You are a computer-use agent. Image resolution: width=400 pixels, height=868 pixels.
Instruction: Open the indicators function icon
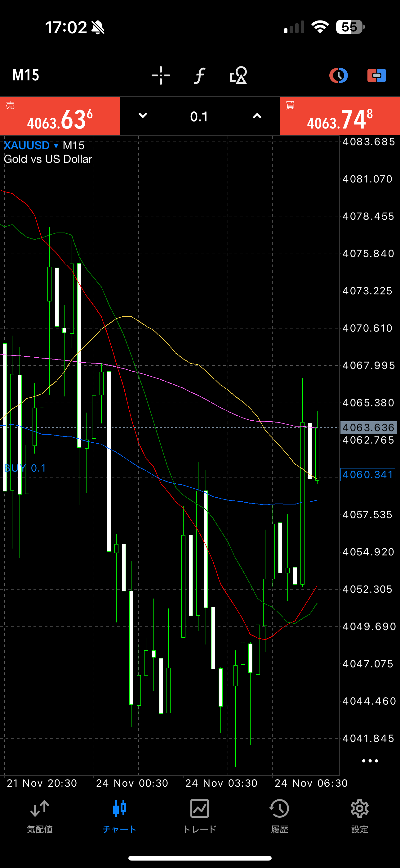click(x=199, y=75)
